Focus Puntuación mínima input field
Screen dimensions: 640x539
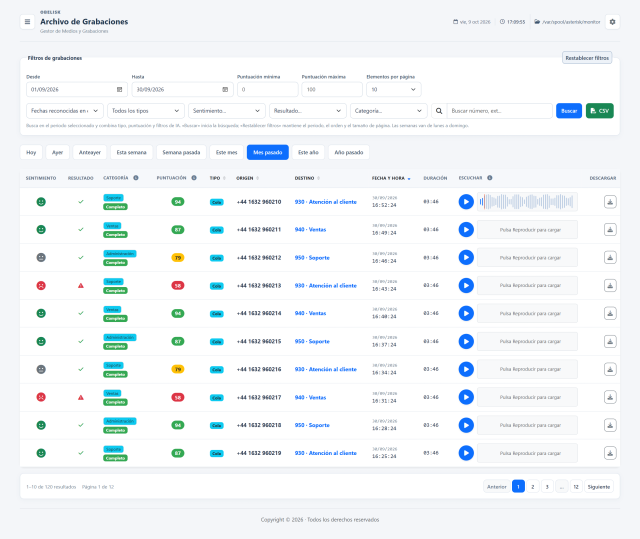tap(268, 89)
